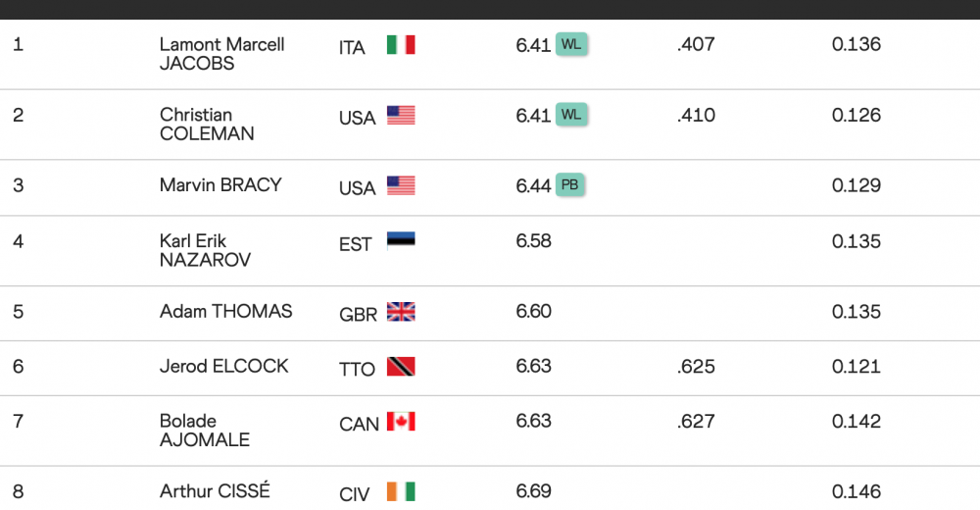Click the Ivory Coast flag icon

click(x=401, y=491)
